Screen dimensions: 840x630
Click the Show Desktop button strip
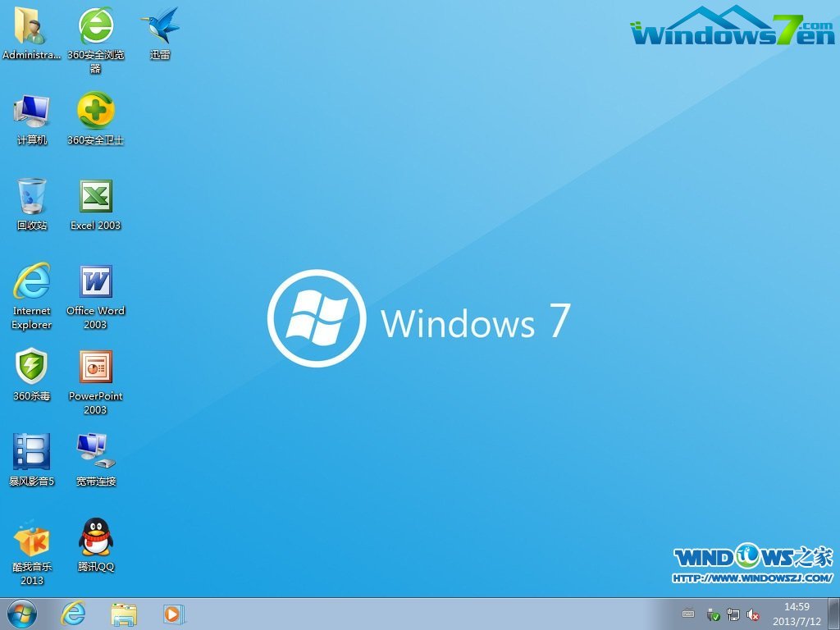tap(833, 614)
